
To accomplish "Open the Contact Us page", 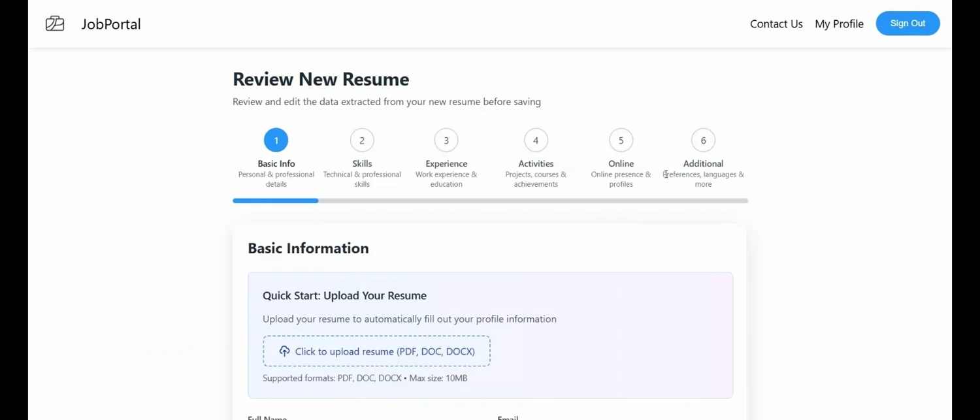I will (776, 24).
